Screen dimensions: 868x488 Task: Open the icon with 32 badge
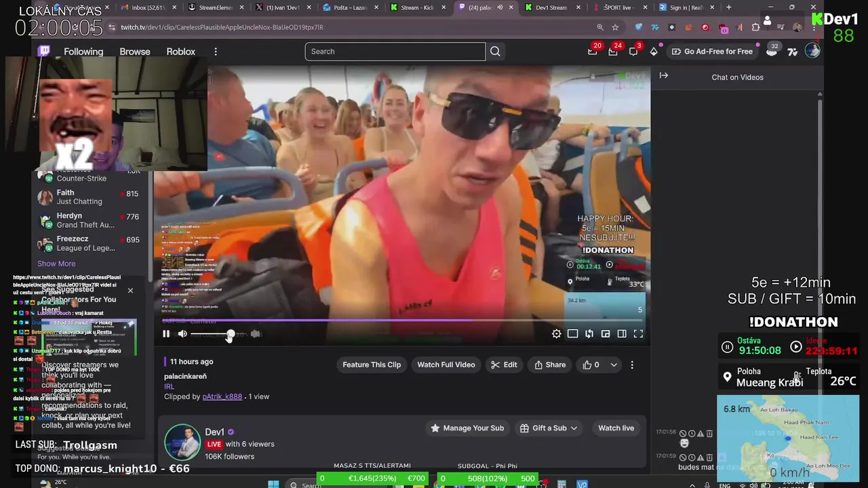[772, 51]
